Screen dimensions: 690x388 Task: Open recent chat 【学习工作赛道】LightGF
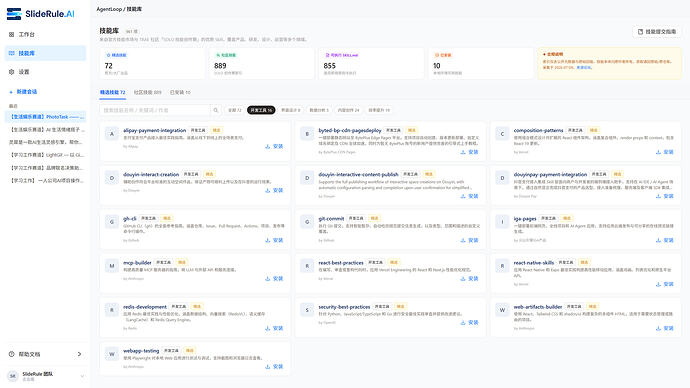pyautogui.click(x=45, y=155)
